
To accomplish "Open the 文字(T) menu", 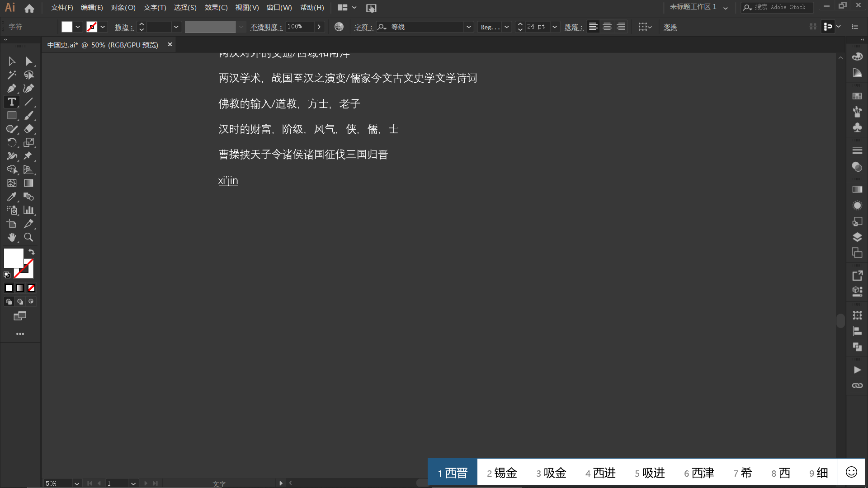I will pyautogui.click(x=155, y=8).
